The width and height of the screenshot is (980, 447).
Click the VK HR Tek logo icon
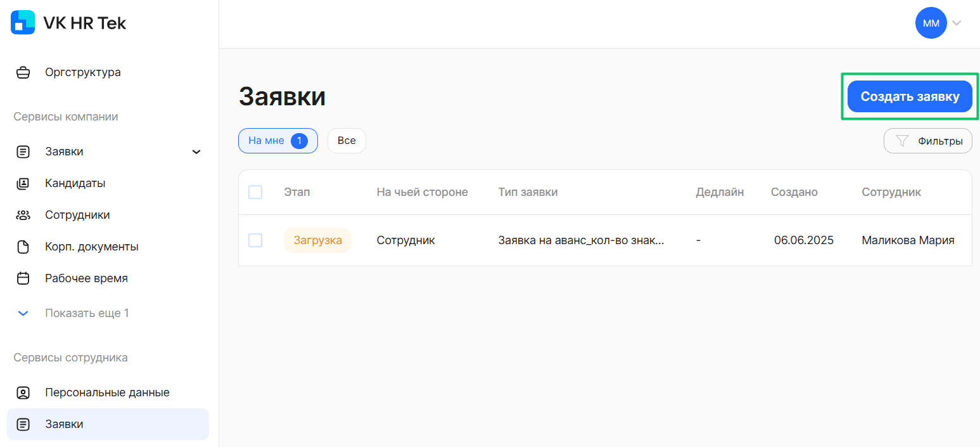(23, 23)
